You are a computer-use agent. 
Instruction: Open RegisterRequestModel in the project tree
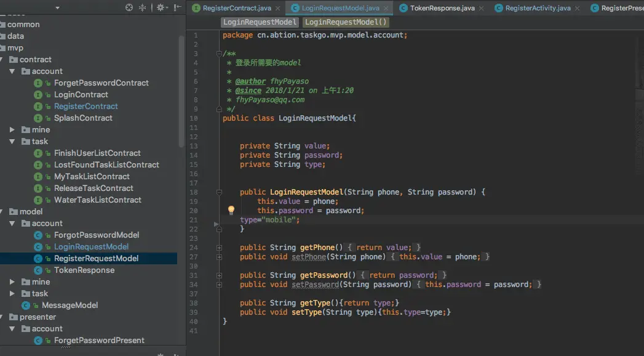click(x=96, y=259)
